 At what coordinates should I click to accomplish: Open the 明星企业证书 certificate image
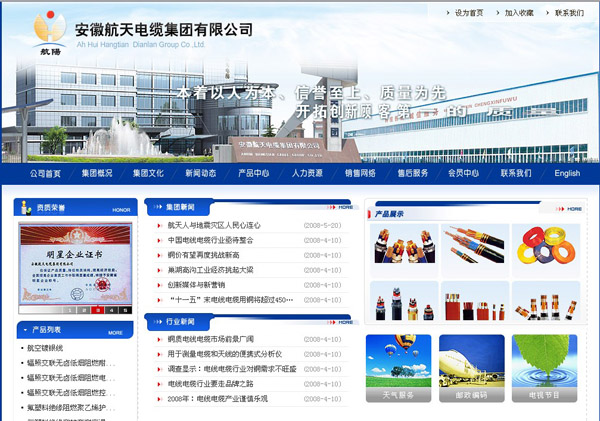(75, 264)
